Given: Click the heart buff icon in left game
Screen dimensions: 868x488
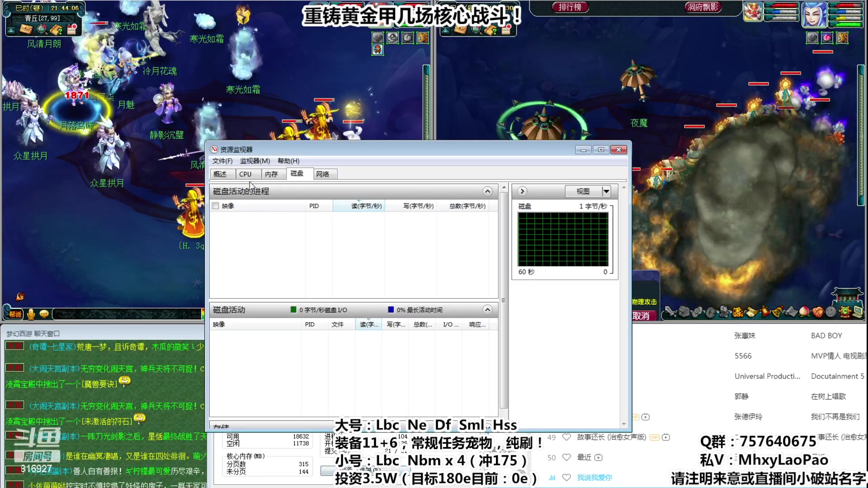Looking at the screenshot, I should coord(377,38).
